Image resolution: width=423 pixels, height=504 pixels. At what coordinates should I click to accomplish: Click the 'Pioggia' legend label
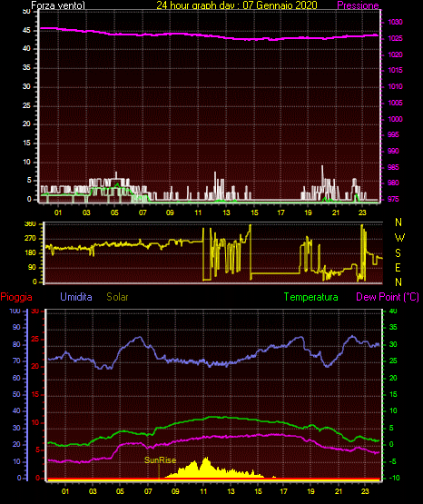tap(16, 297)
